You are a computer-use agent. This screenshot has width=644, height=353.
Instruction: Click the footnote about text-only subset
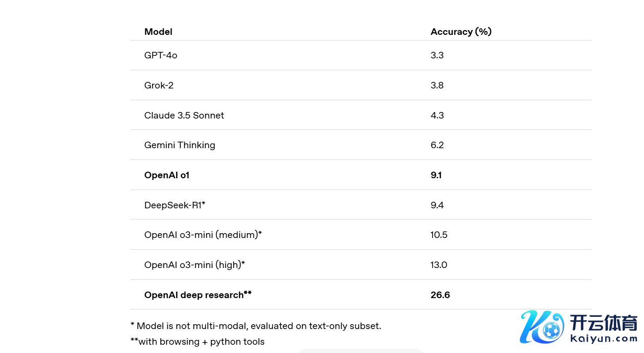pyautogui.click(x=256, y=326)
